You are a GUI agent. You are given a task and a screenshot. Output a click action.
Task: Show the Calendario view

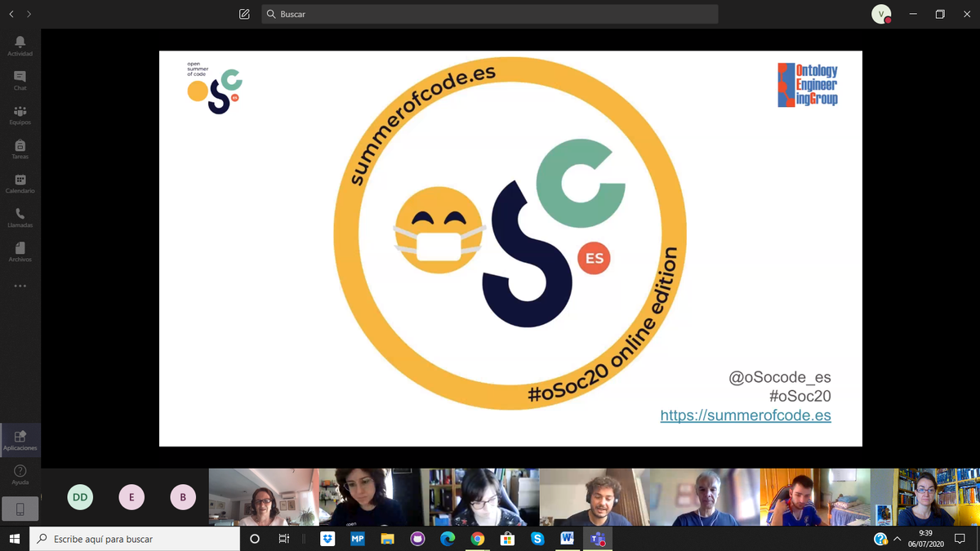click(20, 183)
